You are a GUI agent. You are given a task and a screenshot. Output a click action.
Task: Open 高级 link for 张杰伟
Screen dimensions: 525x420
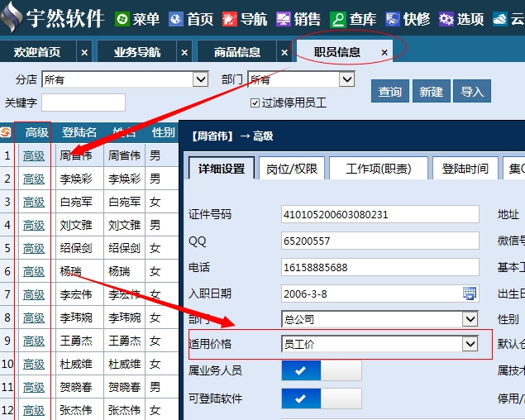click(34, 410)
